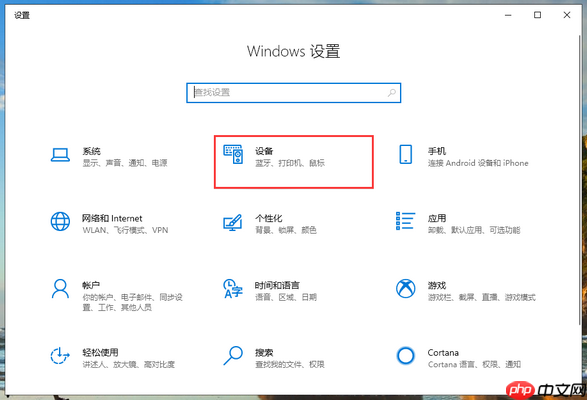Click 查找我的文件、权限 description
Screen dimensions: 587x400
(x=290, y=364)
